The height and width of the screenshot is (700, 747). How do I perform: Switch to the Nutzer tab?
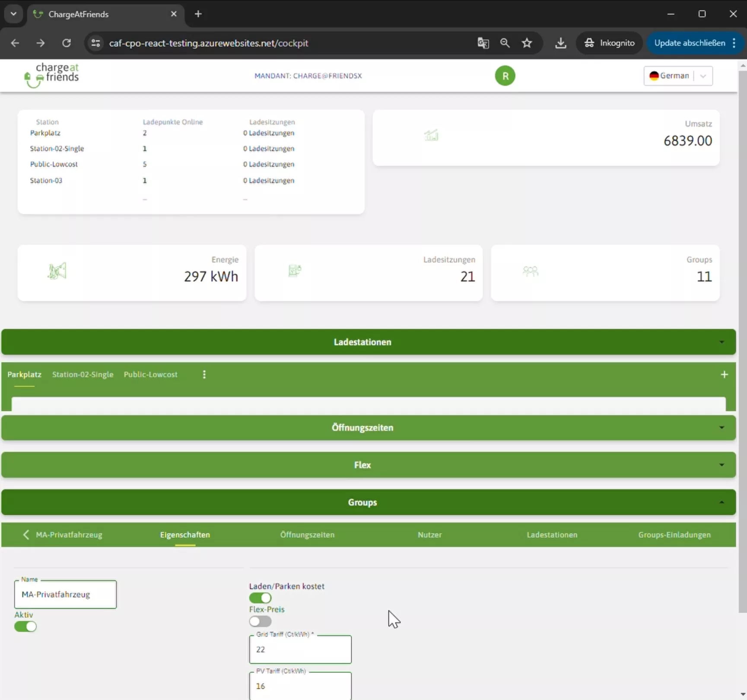[429, 535]
